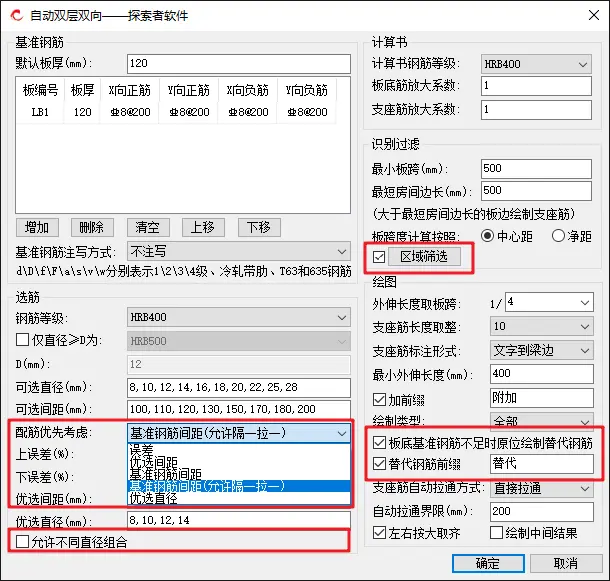610x581 pixels.
Task: Click the 加前缀 附加 text field
Action: pyautogui.click(x=542, y=398)
